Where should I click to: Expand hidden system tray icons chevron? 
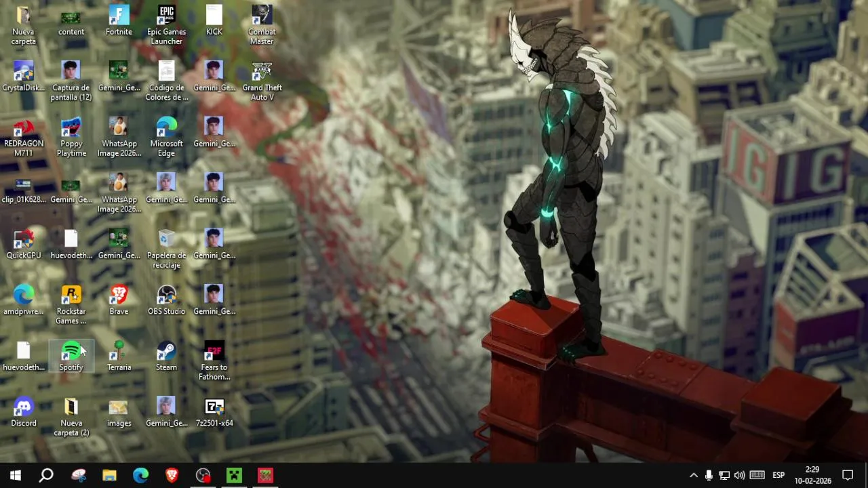pos(693,475)
